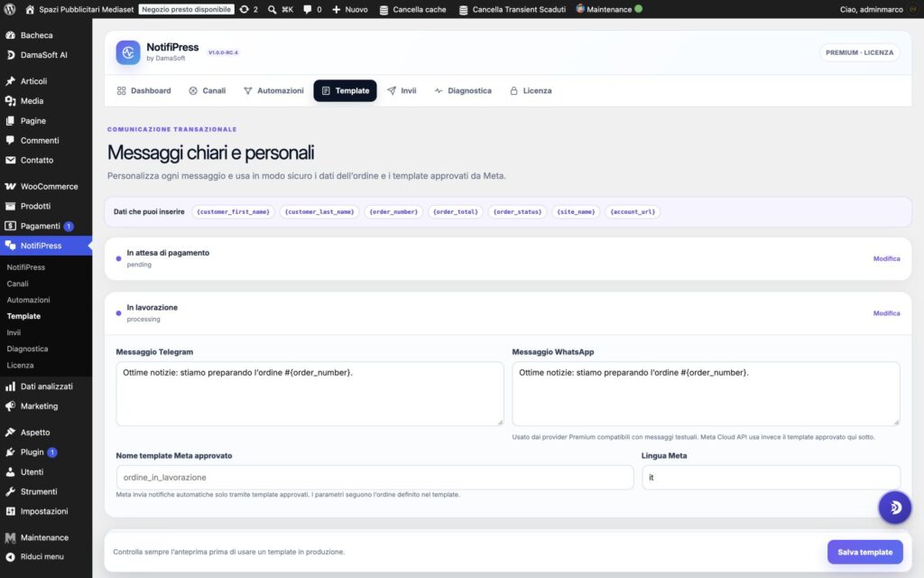
Task: Open the Diagnostica submenu item in sidebar
Action: (x=27, y=349)
